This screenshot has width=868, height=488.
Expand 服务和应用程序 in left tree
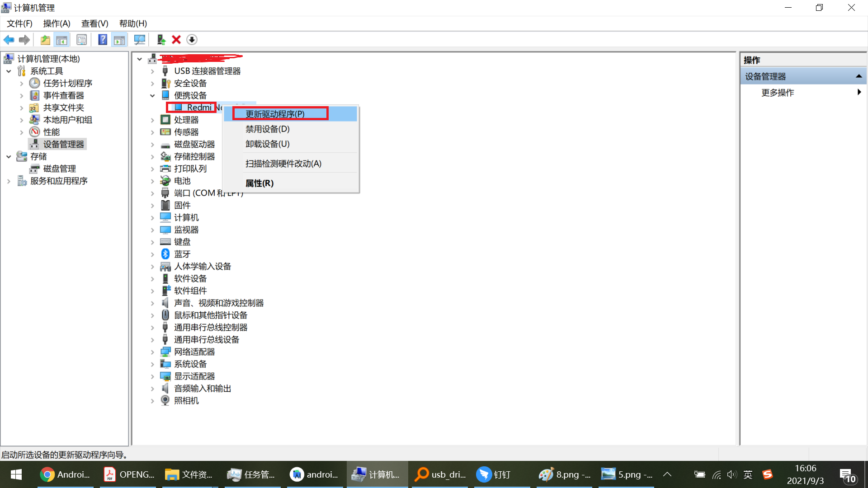pos(9,181)
